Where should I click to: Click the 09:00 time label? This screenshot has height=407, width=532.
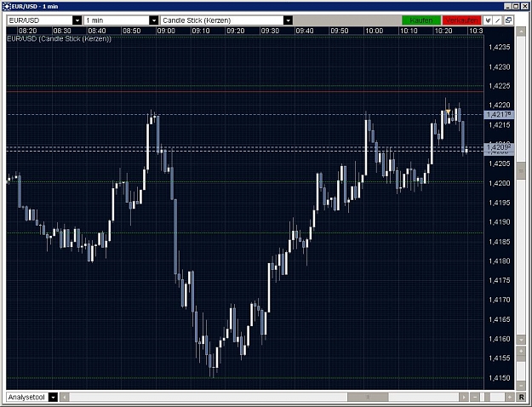pos(166,31)
